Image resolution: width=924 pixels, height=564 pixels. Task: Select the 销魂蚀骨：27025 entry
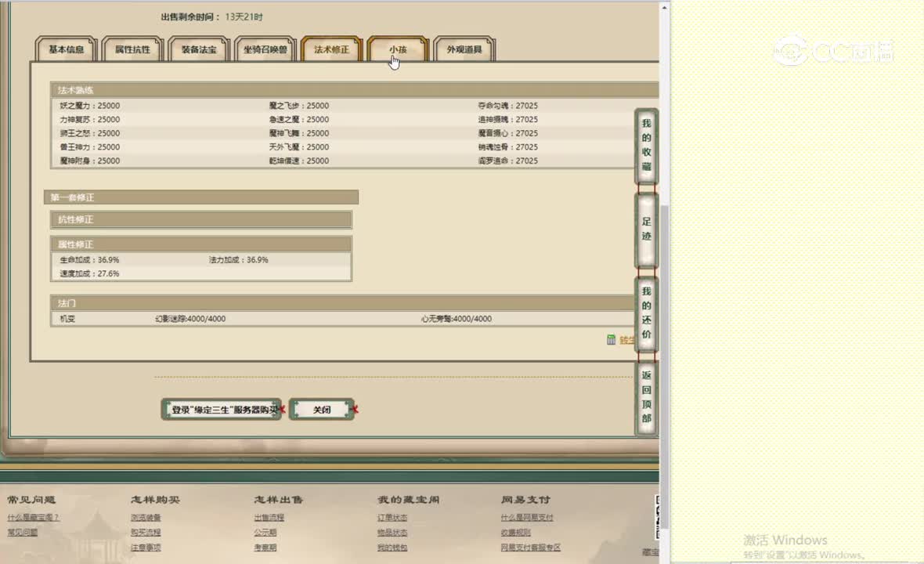[x=508, y=146]
